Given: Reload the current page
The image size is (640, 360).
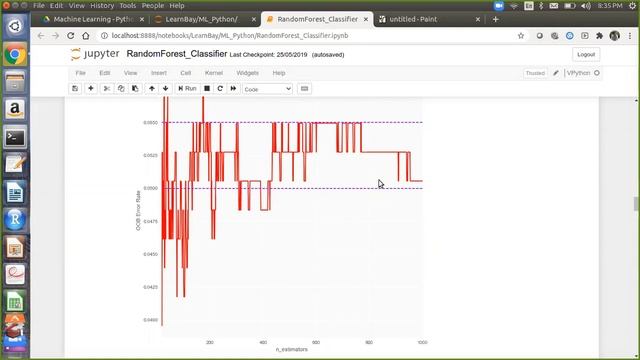Looking at the screenshot, I should 71,36.
